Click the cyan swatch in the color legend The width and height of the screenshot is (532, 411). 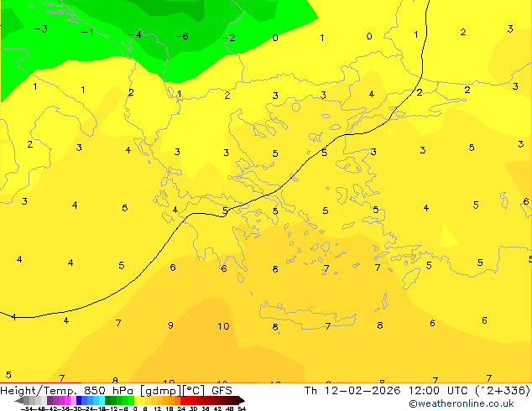click(102, 401)
